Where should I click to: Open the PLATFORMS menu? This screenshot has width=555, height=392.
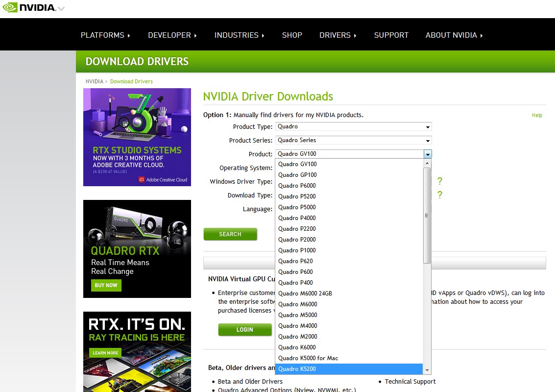pyautogui.click(x=105, y=35)
